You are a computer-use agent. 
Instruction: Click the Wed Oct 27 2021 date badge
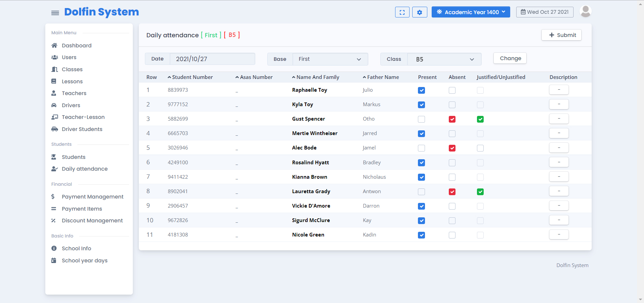[545, 12]
